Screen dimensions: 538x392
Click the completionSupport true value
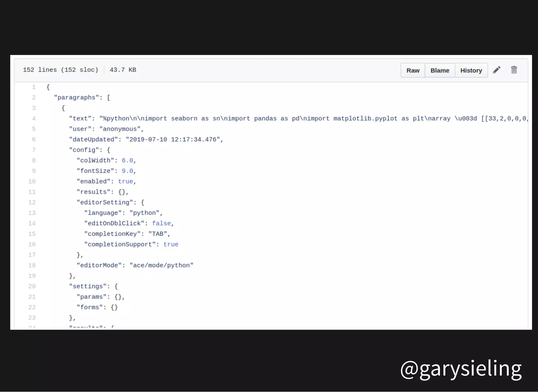click(171, 244)
